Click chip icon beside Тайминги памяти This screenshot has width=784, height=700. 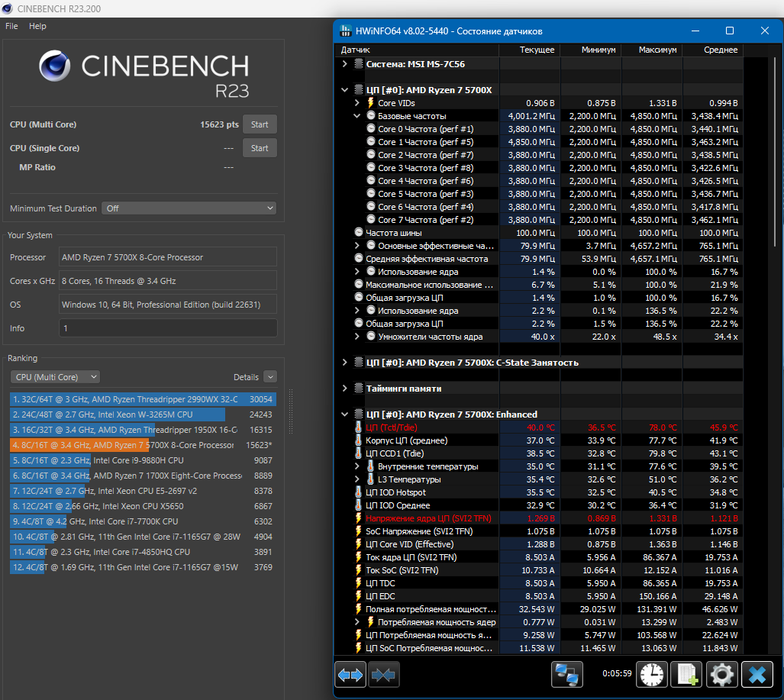coord(359,389)
